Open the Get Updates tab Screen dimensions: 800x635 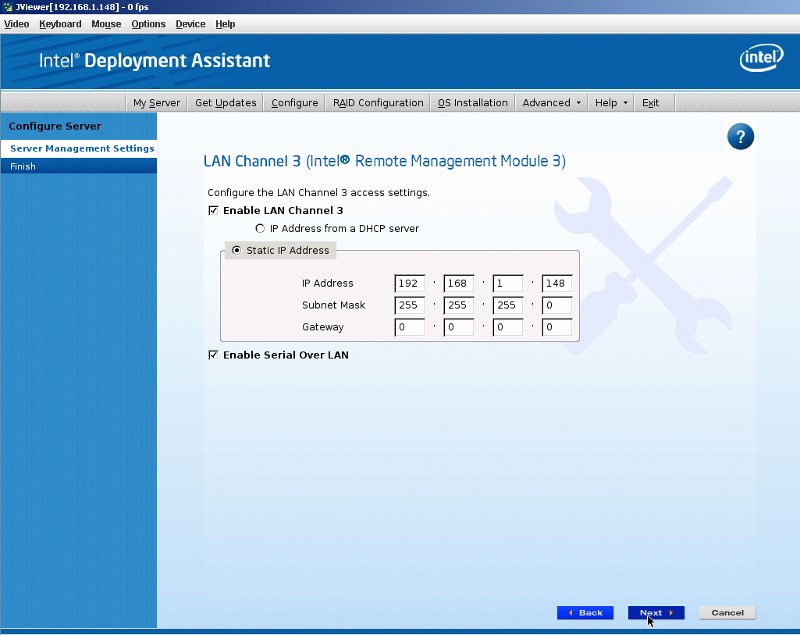click(x=226, y=103)
